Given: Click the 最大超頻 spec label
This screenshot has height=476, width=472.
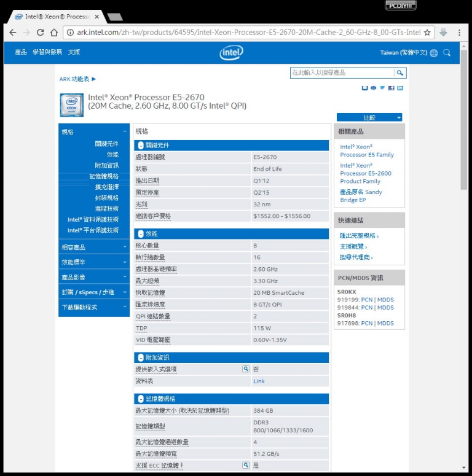Looking at the screenshot, I should 147,281.
